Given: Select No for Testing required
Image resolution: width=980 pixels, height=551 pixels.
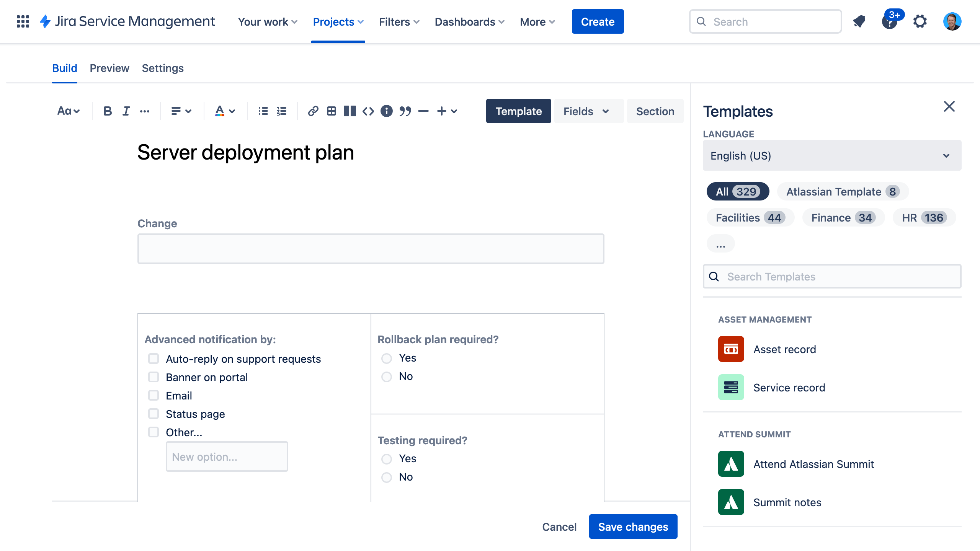Looking at the screenshot, I should tap(386, 477).
